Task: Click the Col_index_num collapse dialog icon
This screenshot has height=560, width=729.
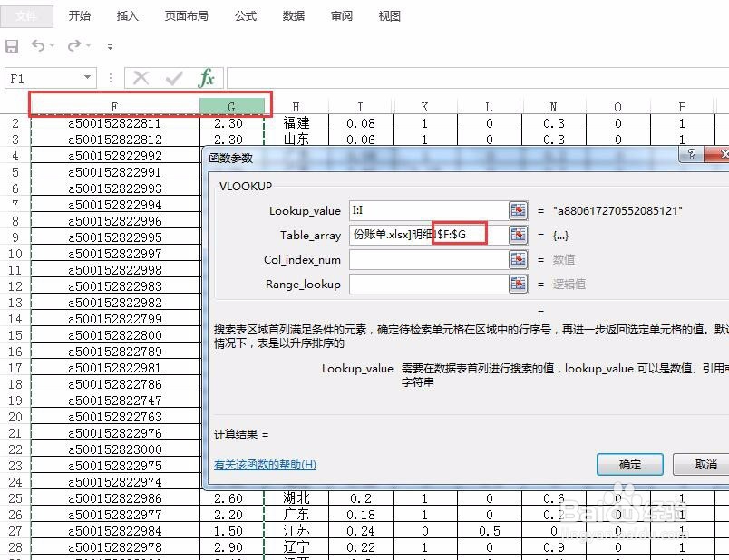Action: coord(517,258)
